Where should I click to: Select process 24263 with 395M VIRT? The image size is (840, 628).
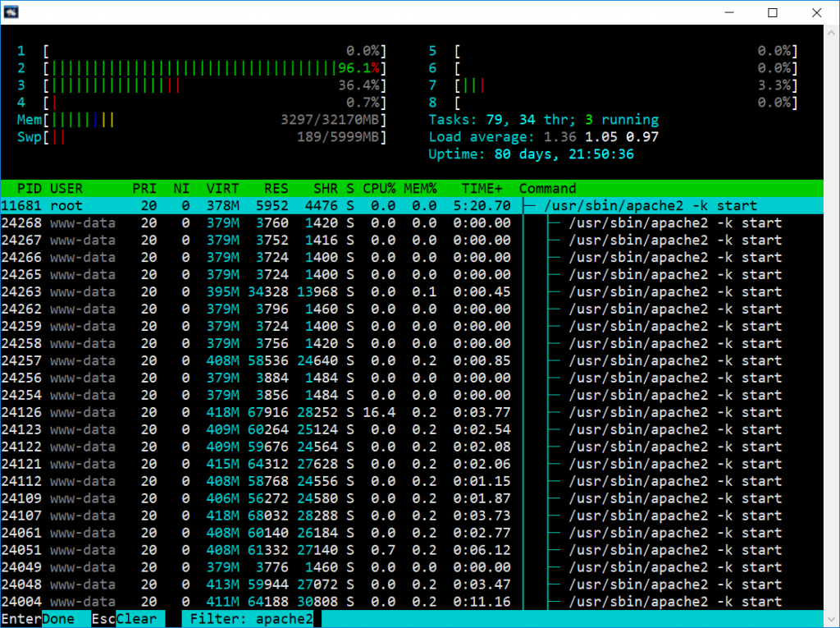point(412,291)
